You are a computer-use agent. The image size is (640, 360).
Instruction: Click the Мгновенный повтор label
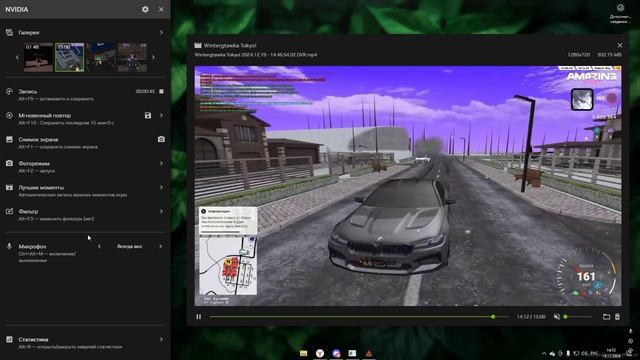[44, 116]
